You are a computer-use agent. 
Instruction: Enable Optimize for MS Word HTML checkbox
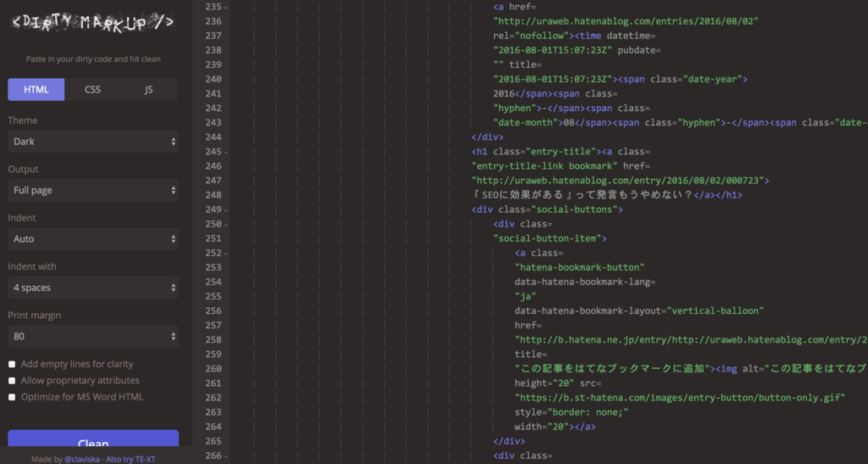12,398
